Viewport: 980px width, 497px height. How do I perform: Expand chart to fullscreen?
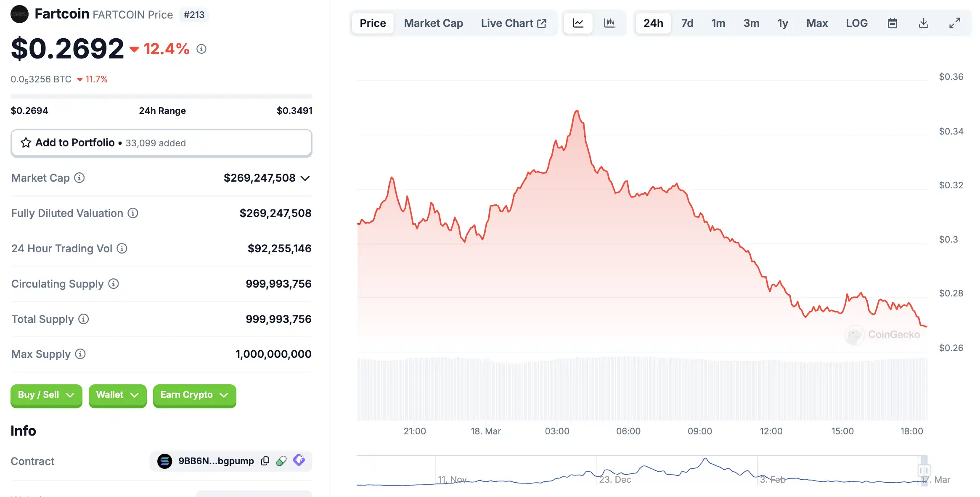(955, 23)
